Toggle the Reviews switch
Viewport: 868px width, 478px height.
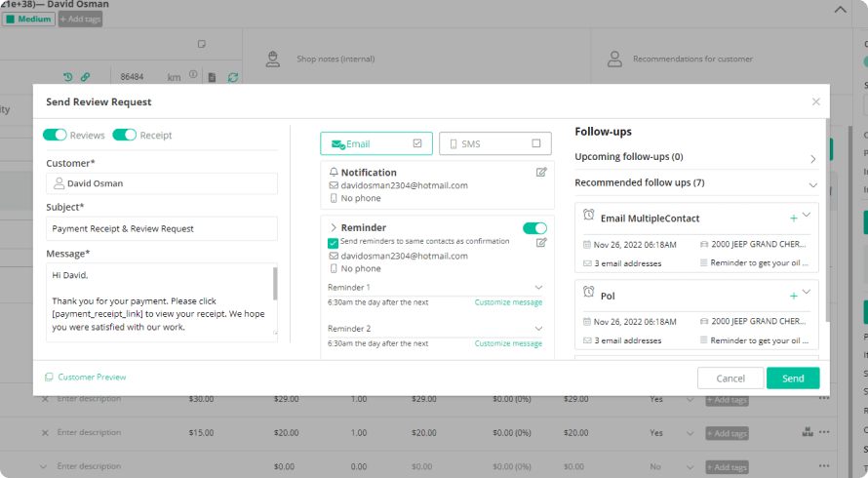click(55, 136)
